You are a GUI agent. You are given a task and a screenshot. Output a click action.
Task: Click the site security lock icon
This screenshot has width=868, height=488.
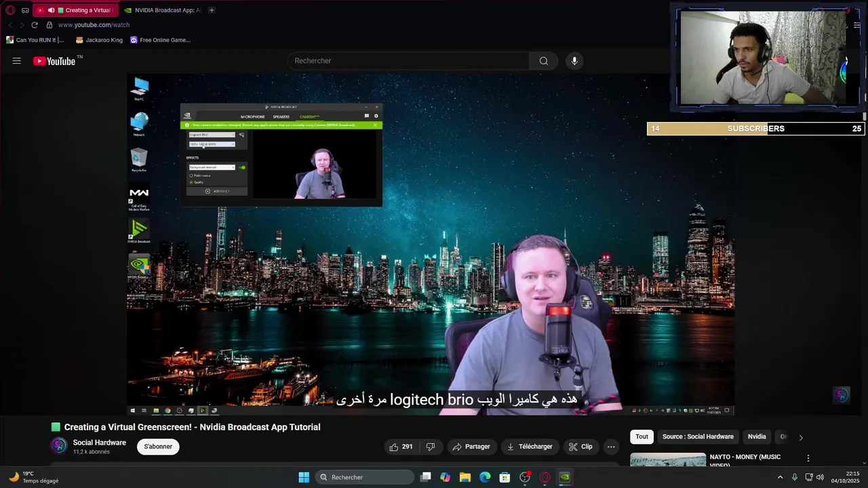(x=50, y=25)
